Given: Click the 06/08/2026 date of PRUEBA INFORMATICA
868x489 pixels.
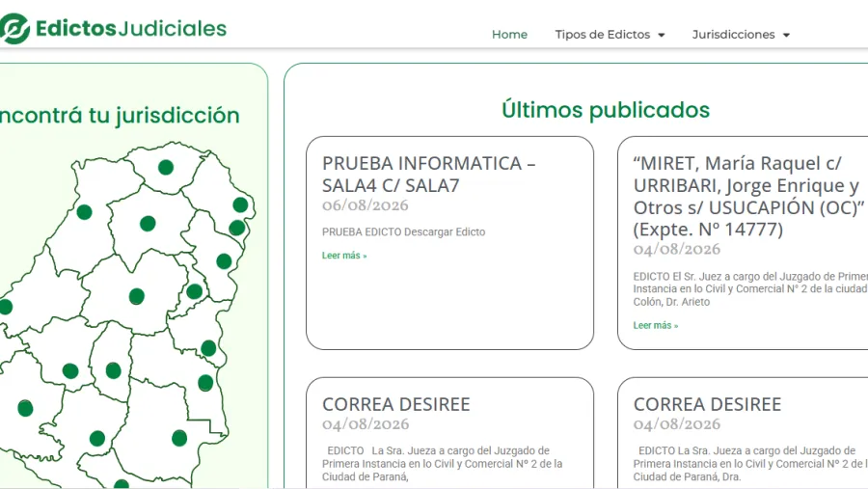Looking at the screenshot, I should (366, 205).
